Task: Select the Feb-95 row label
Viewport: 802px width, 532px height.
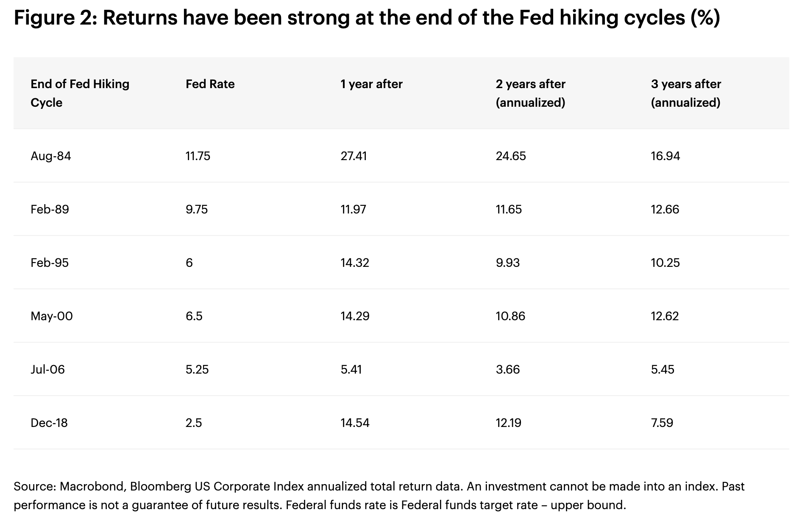Action: tap(50, 263)
